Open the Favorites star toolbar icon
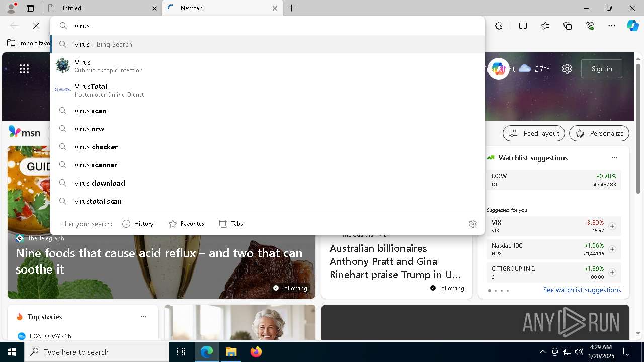644x362 pixels. (x=545, y=26)
